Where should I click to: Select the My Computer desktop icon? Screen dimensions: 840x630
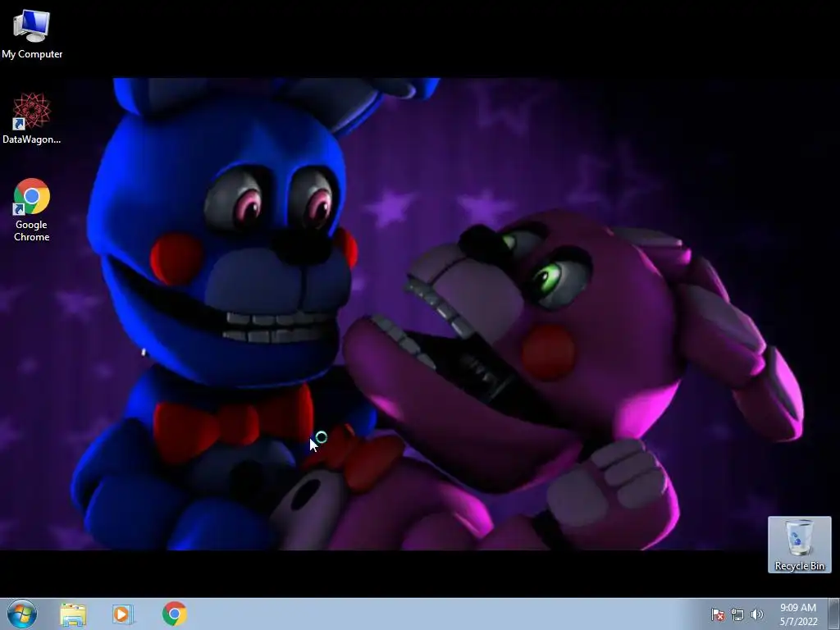click(x=32, y=34)
